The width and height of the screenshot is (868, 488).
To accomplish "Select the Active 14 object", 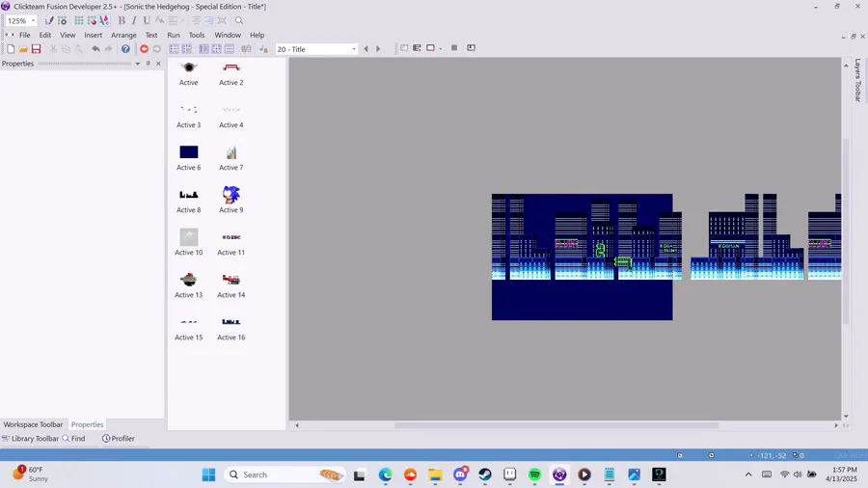I will (231, 285).
